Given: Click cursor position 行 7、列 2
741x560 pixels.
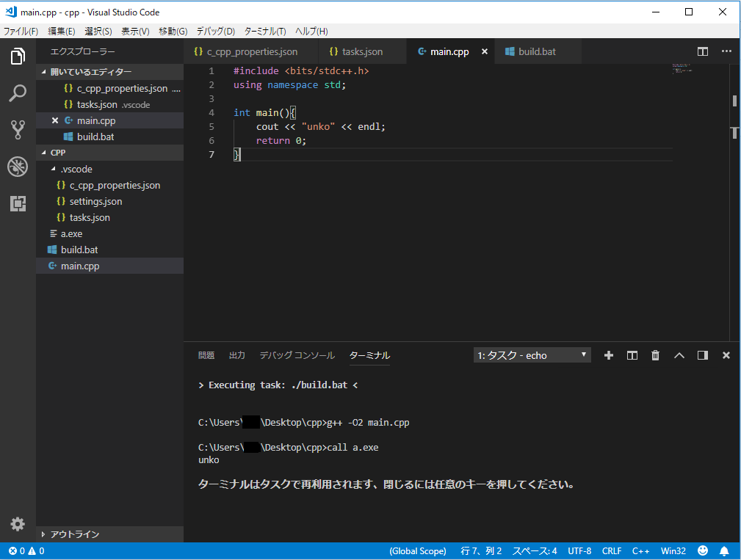Looking at the screenshot, I should click(481, 550).
